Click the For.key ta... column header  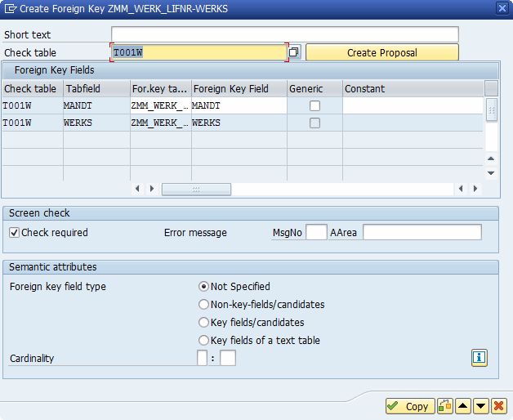tap(161, 89)
